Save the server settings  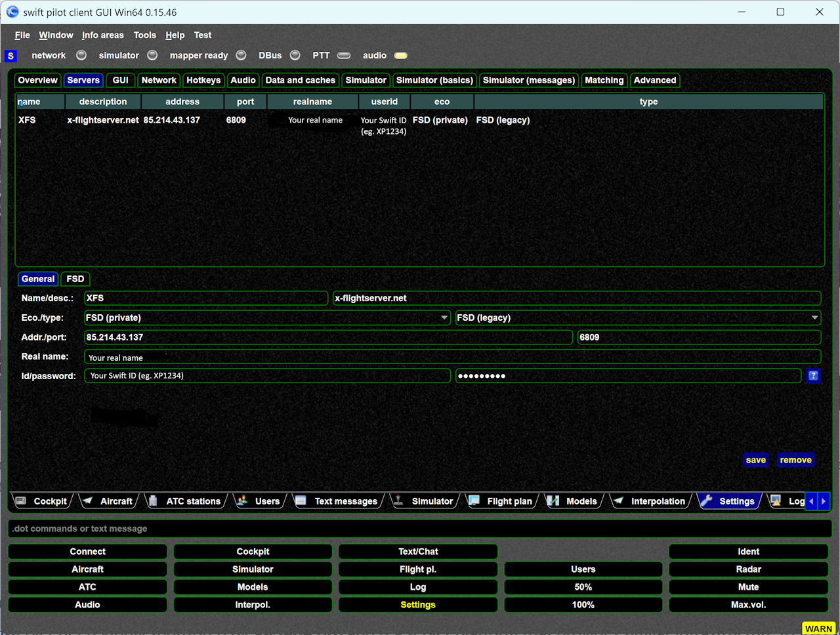pyautogui.click(x=755, y=460)
